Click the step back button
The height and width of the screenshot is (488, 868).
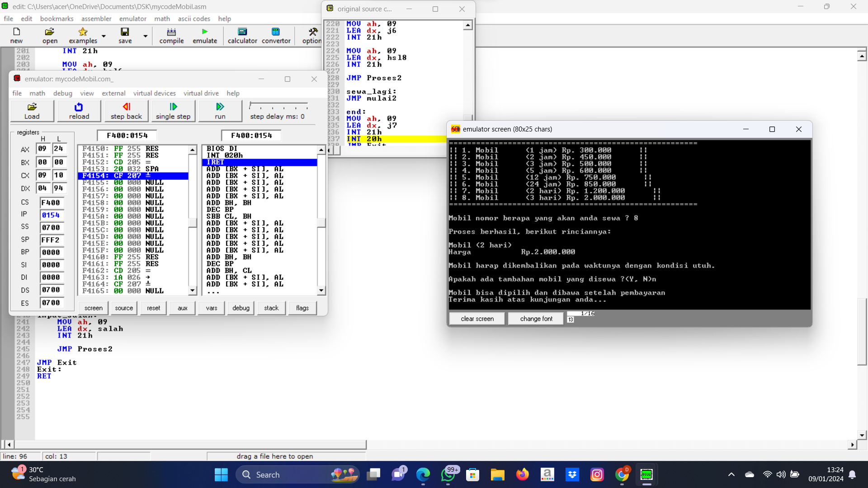coord(126,111)
